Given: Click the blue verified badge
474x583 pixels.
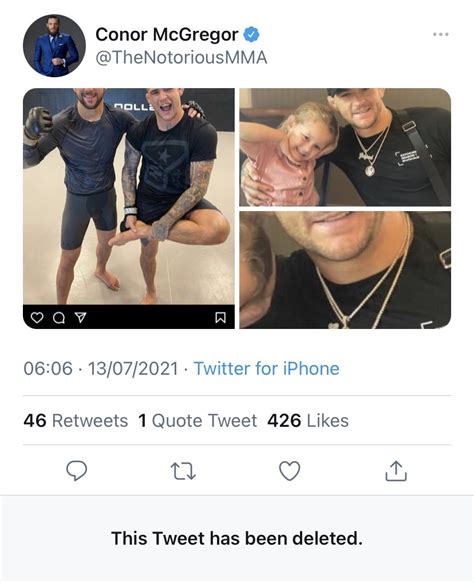Looking at the screenshot, I should (x=252, y=35).
